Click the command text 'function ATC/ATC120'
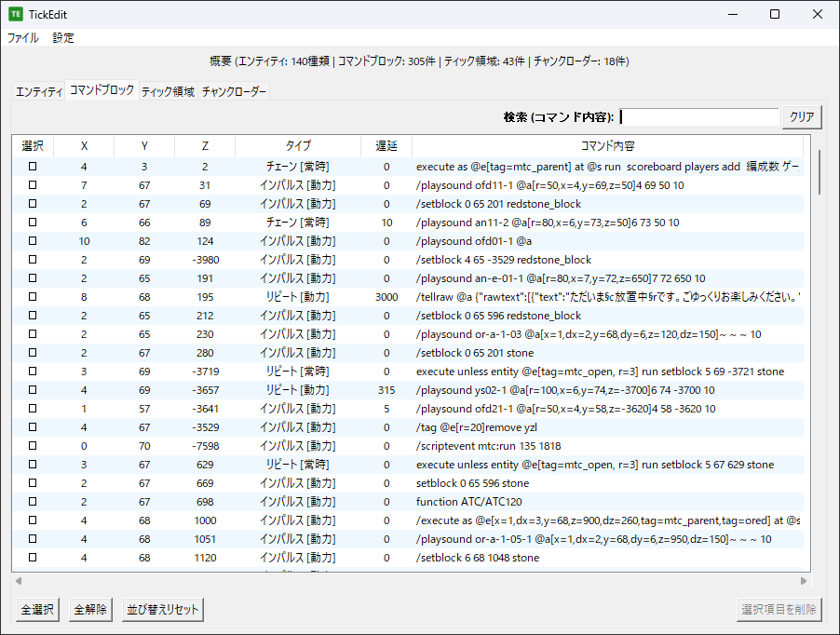Viewport: 840px width, 635px height. pos(468,502)
